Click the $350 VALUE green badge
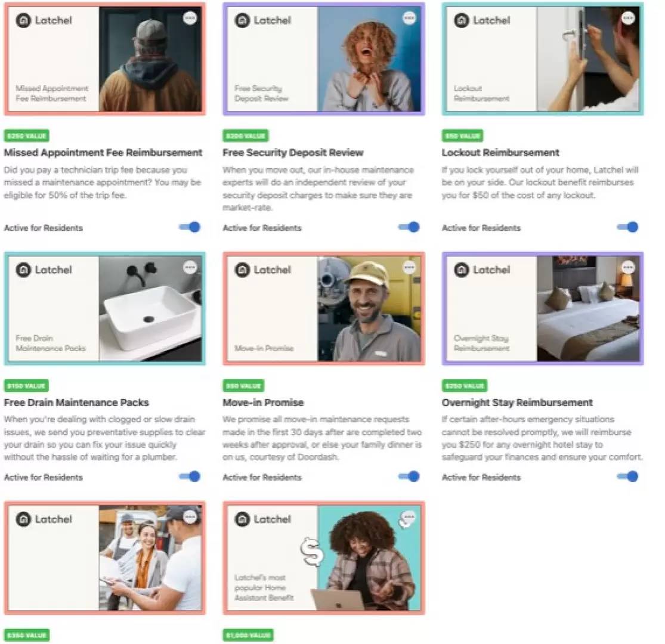665x644 pixels. [27, 636]
